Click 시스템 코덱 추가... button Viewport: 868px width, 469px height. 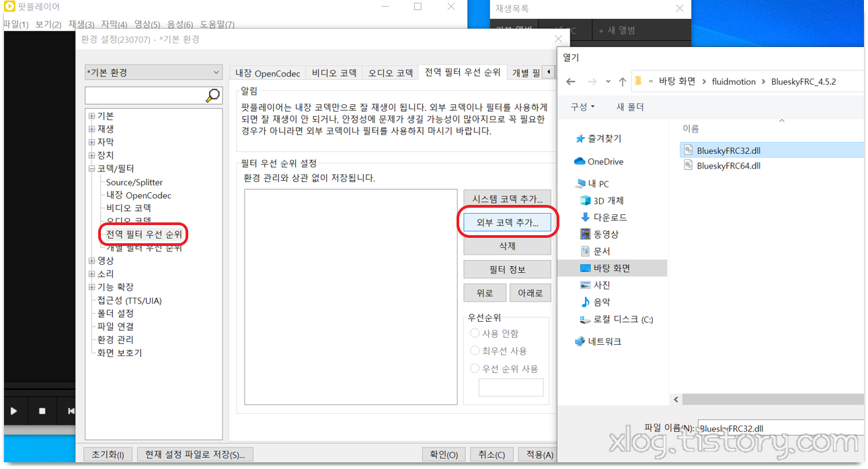click(x=507, y=199)
